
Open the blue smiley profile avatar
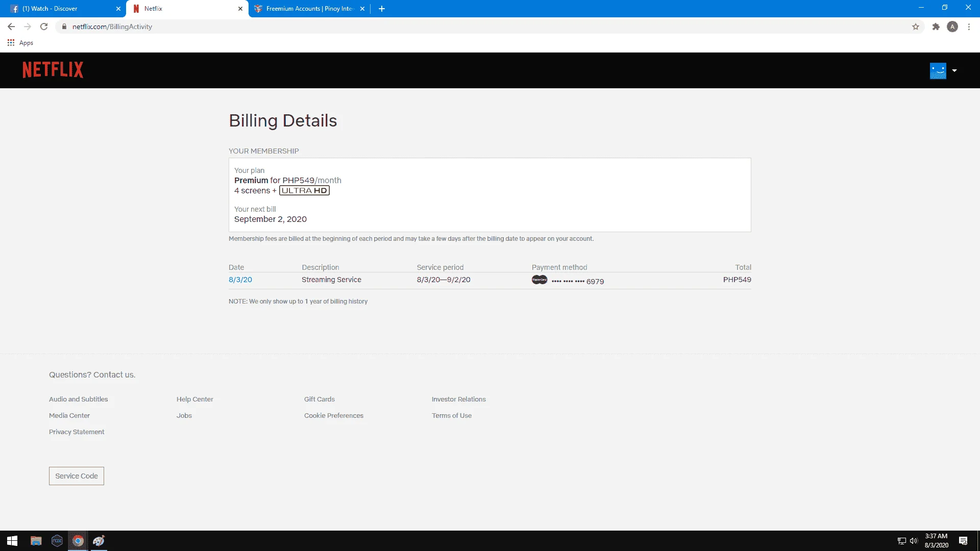tap(938, 71)
